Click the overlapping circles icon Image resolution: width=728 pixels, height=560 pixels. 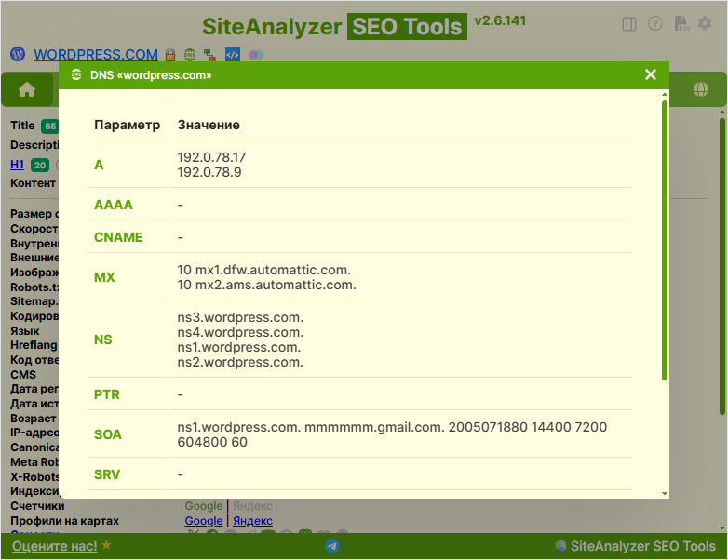[x=256, y=55]
